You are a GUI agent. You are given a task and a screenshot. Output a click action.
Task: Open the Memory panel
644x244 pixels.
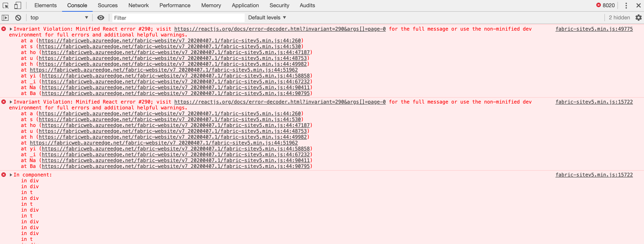(211, 5)
